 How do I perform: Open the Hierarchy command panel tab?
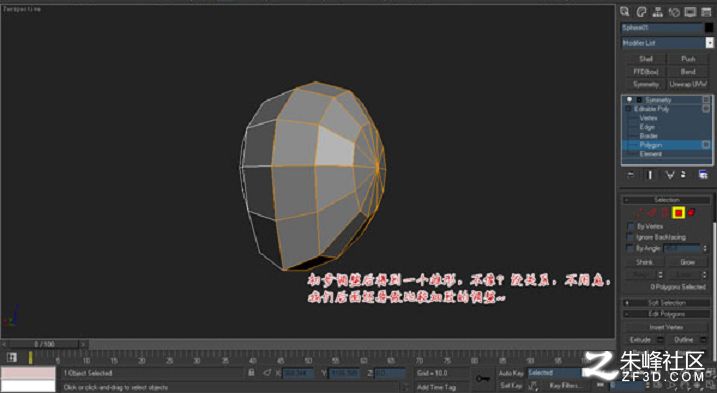pyautogui.click(x=658, y=12)
